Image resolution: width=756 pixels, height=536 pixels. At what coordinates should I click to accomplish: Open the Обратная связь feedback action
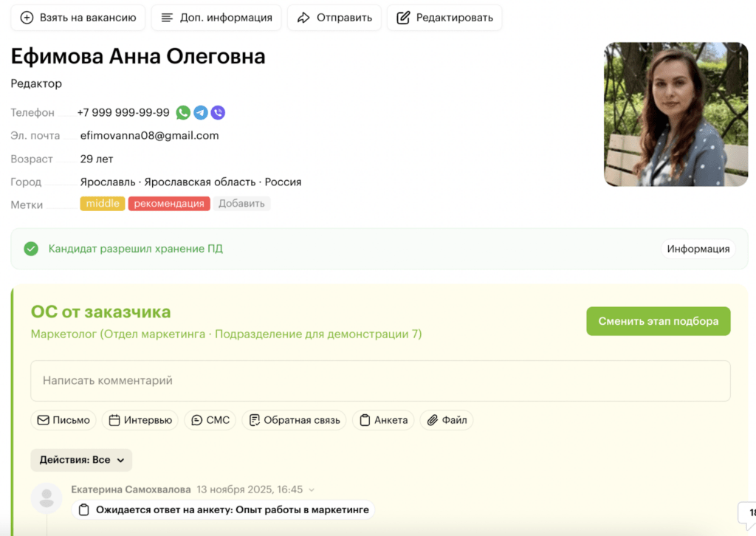pyautogui.click(x=295, y=420)
